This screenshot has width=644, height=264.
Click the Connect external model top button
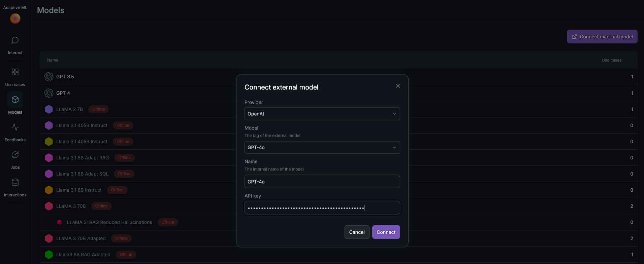[x=602, y=37]
